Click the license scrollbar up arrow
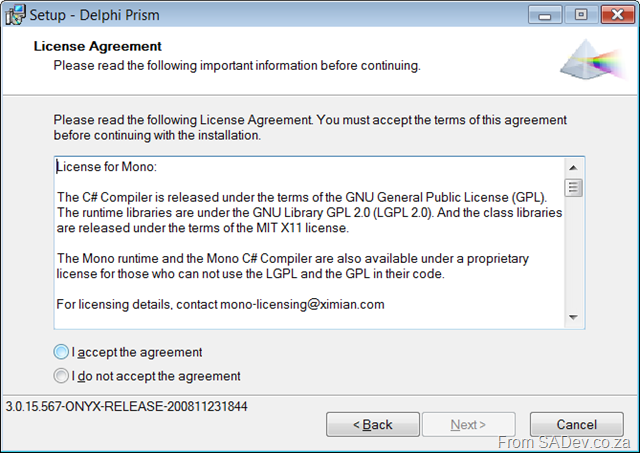The width and height of the screenshot is (640, 453). (573, 168)
